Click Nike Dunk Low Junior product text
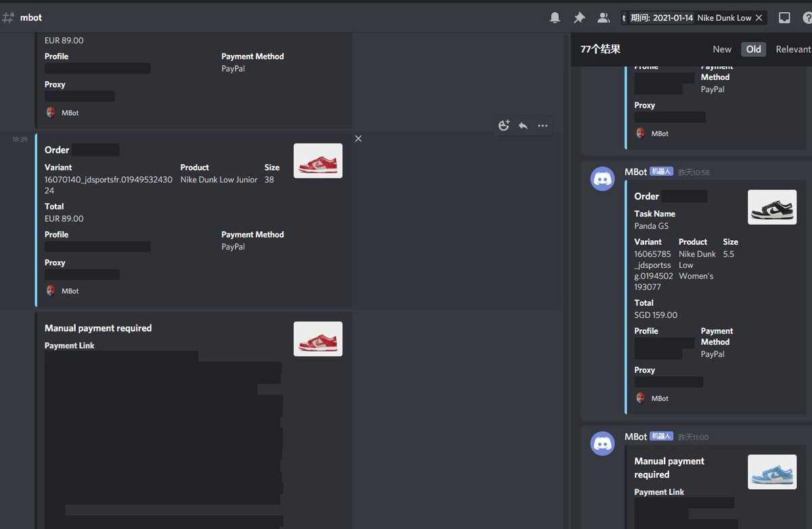The image size is (812, 529). pos(219,180)
